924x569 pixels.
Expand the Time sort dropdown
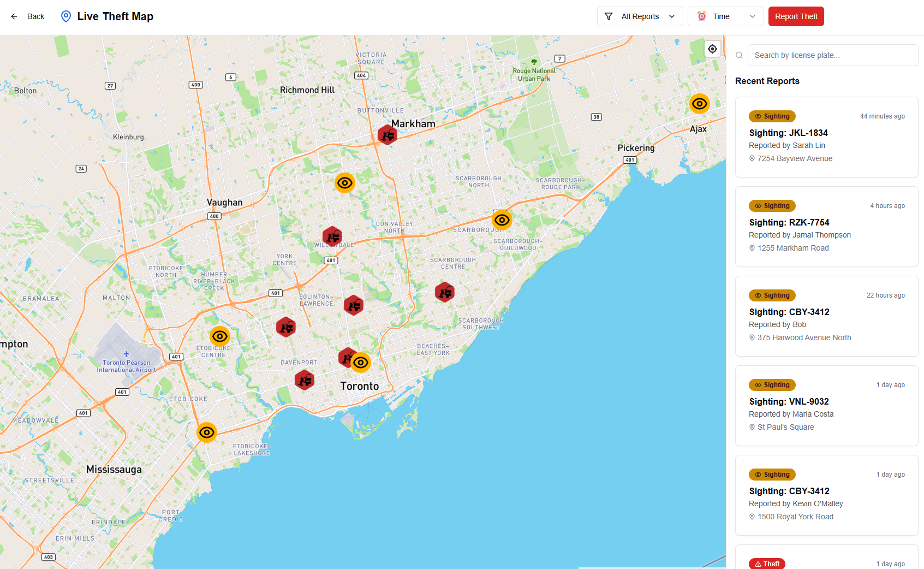click(x=726, y=16)
